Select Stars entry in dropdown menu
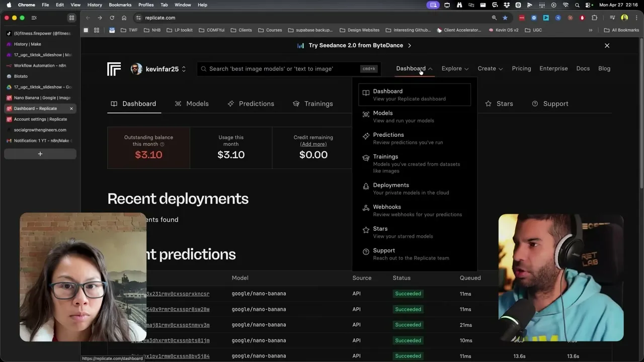This screenshot has width=644, height=362. pyautogui.click(x=415, y=232)
